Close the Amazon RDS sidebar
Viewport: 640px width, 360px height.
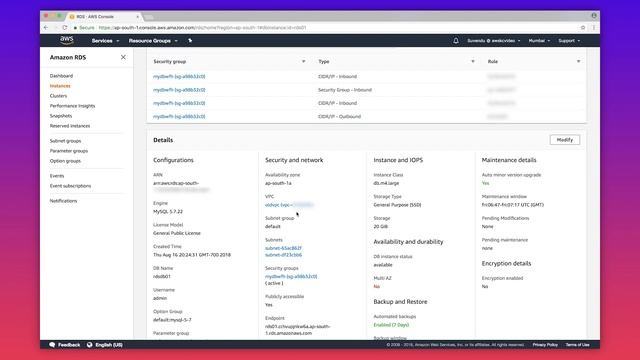click(123, 58)
